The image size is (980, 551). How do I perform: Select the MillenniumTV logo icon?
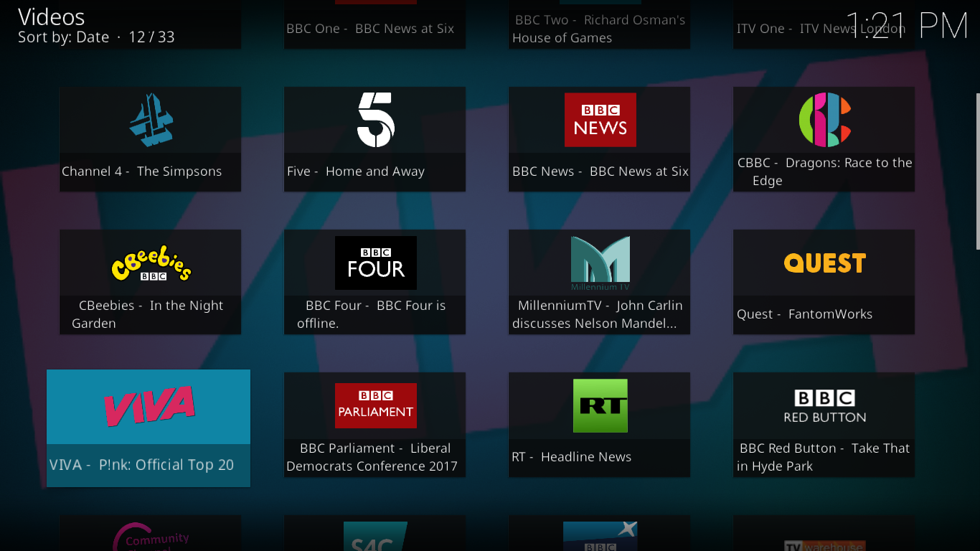(600, 263)
